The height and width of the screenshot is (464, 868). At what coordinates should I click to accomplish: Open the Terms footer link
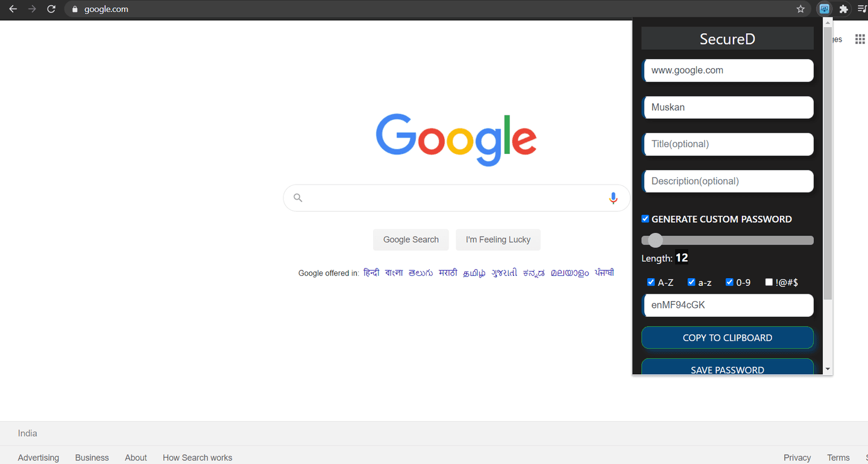pyautogui.click(x=838, y=457)
